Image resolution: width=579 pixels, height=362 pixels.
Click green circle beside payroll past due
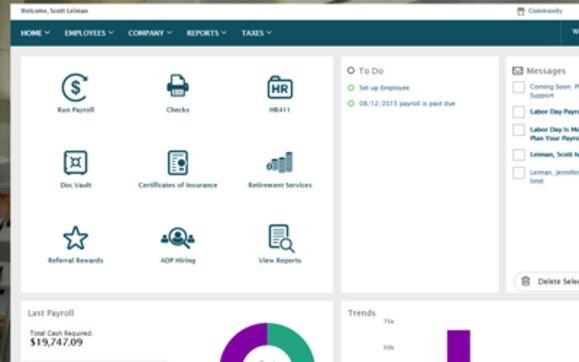(351, 103)
